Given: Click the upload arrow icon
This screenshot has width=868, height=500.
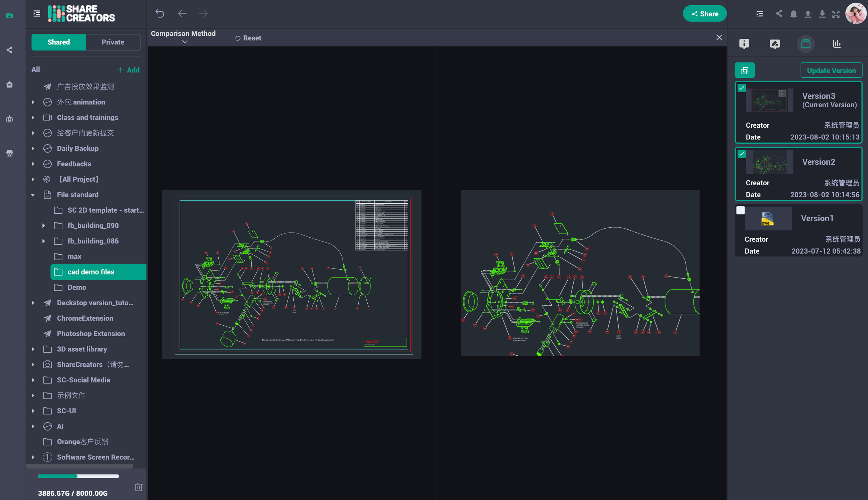Looking at the screenshot, I should click(808, 14).
